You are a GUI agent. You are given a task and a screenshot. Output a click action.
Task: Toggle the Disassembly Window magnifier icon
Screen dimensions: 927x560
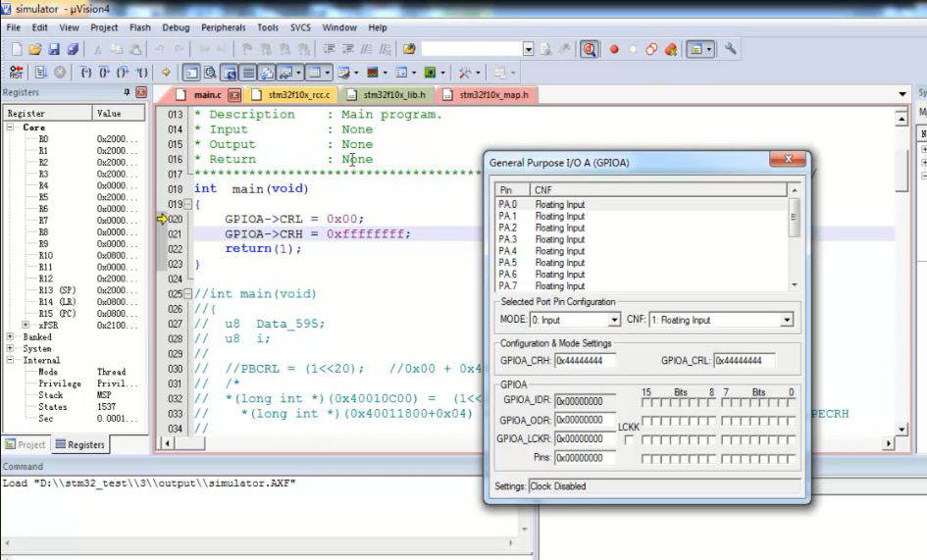coord(210,73)
